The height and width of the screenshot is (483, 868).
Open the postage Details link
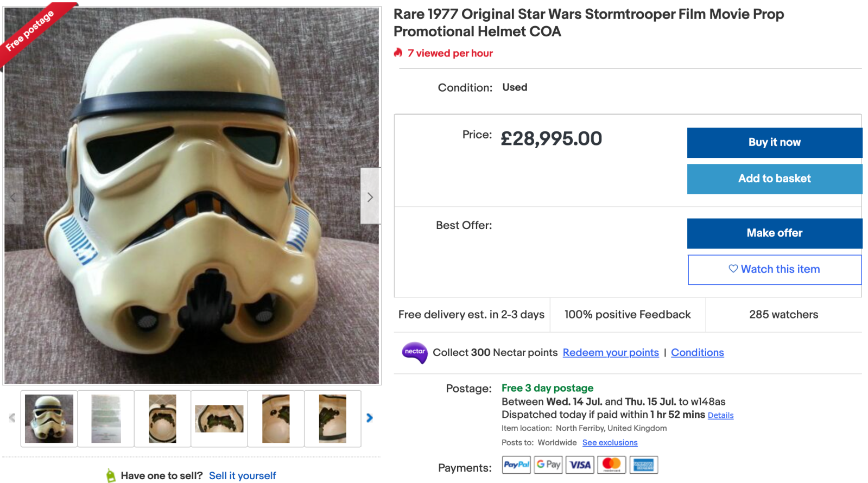pyautogui.click(x=720, y=415)
